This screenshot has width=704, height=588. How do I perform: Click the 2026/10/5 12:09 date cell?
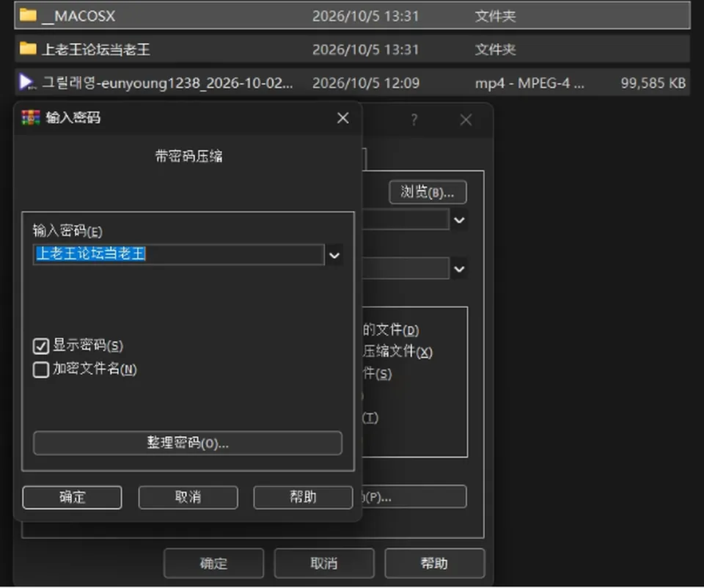click(366, 83)
